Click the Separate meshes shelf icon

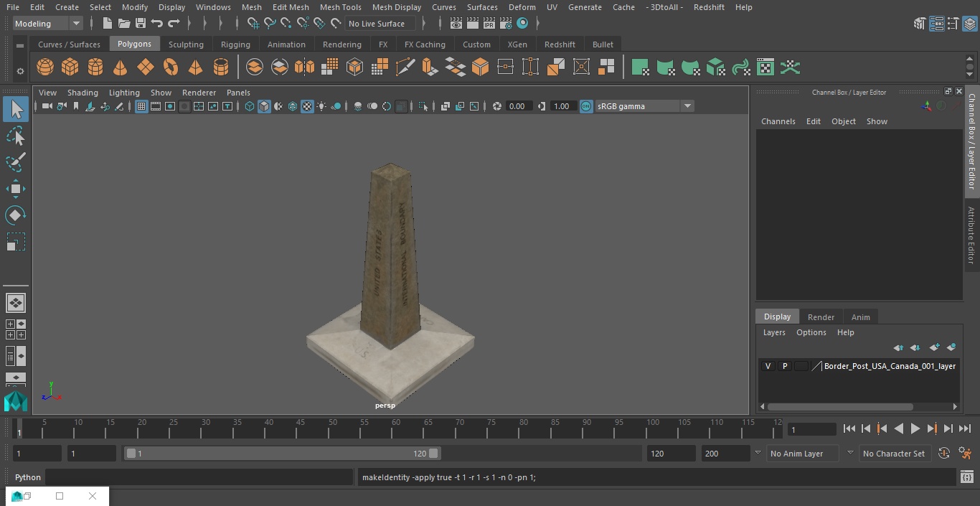(x=280, y=67)
